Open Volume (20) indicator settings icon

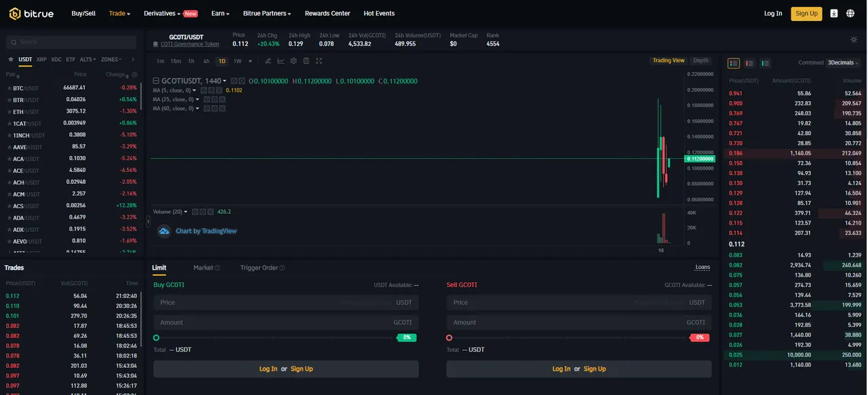click(x=203, y=212)
